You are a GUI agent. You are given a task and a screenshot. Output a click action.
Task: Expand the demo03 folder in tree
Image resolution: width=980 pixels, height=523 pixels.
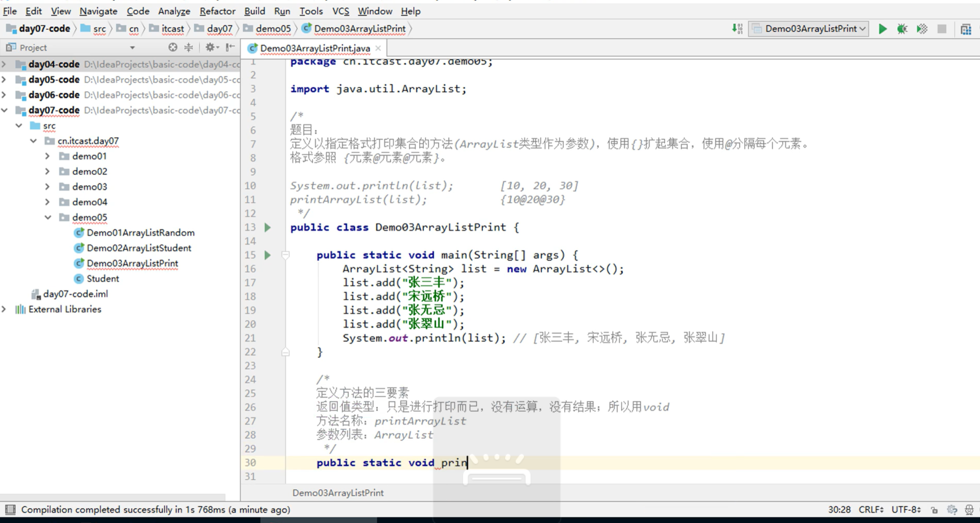(x=47, y=187)
